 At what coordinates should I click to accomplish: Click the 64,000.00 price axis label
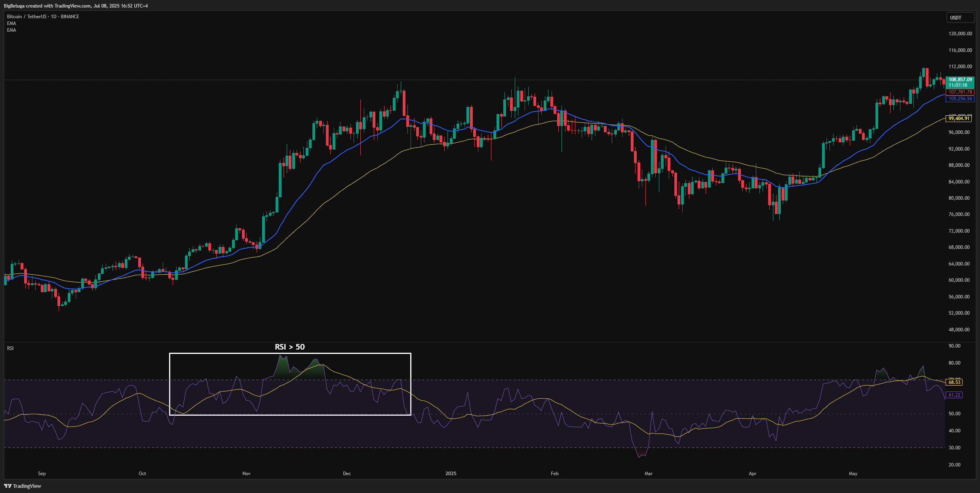(959, 264)
